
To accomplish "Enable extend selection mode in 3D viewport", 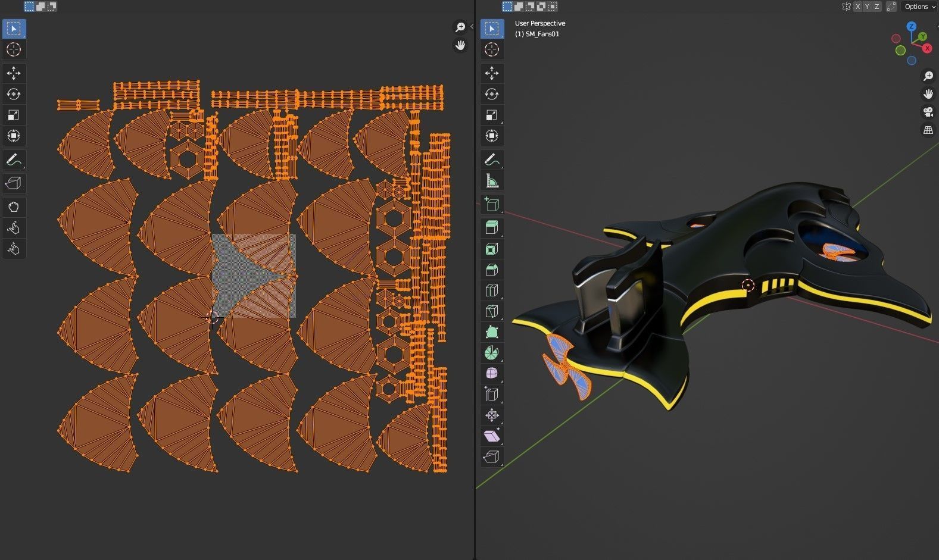I will click(x=519, y=7).
